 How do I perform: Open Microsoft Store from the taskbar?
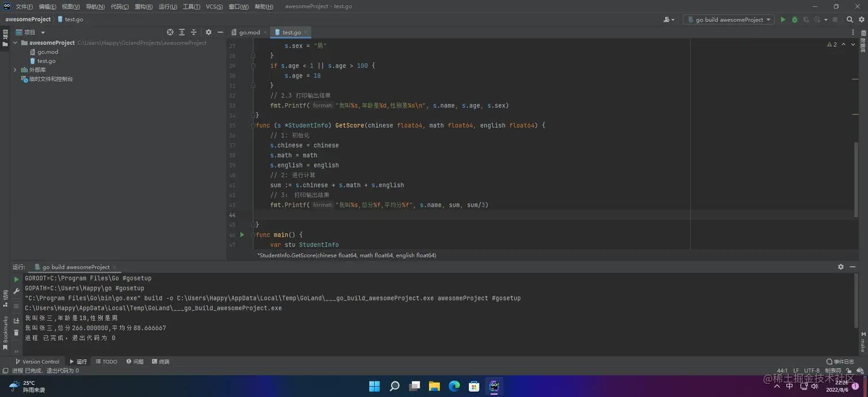(474, 386)
